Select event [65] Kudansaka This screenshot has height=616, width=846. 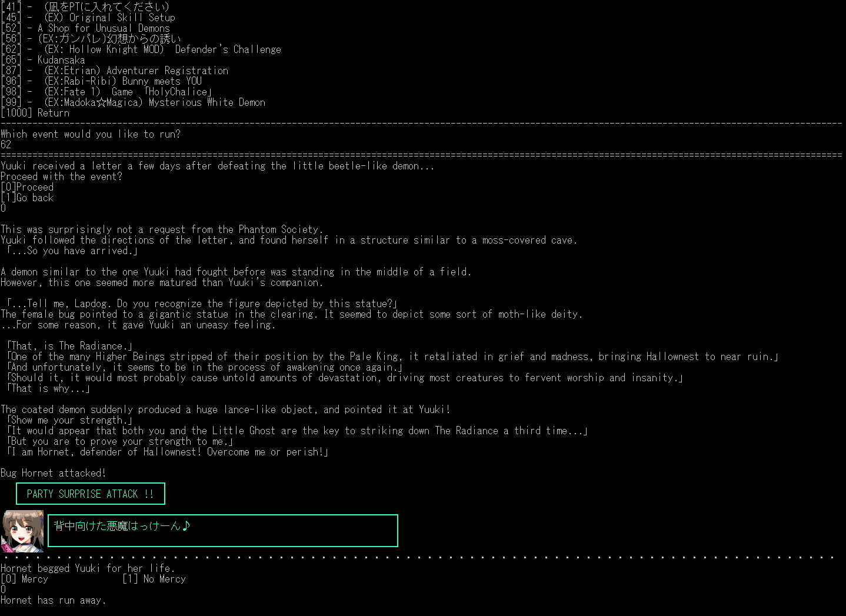point(43,60)
